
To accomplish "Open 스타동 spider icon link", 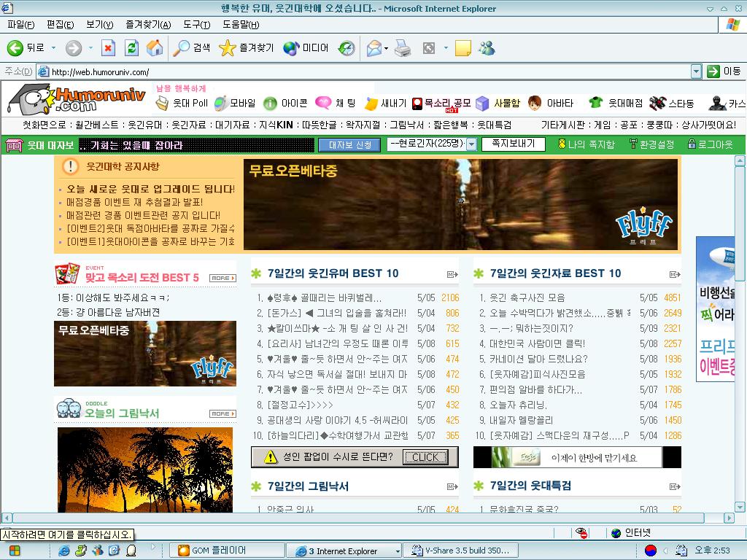I will (672, 103).
